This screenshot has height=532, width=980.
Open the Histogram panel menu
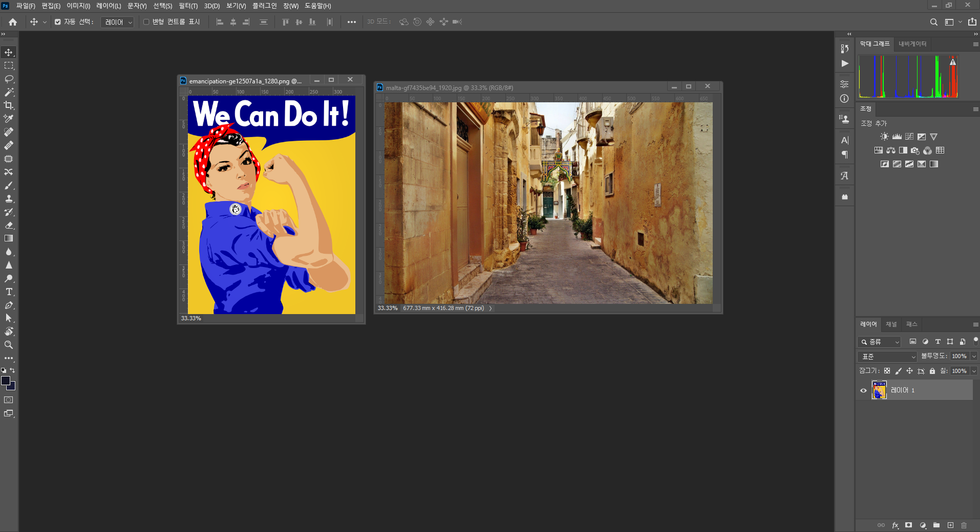(975, 44)
